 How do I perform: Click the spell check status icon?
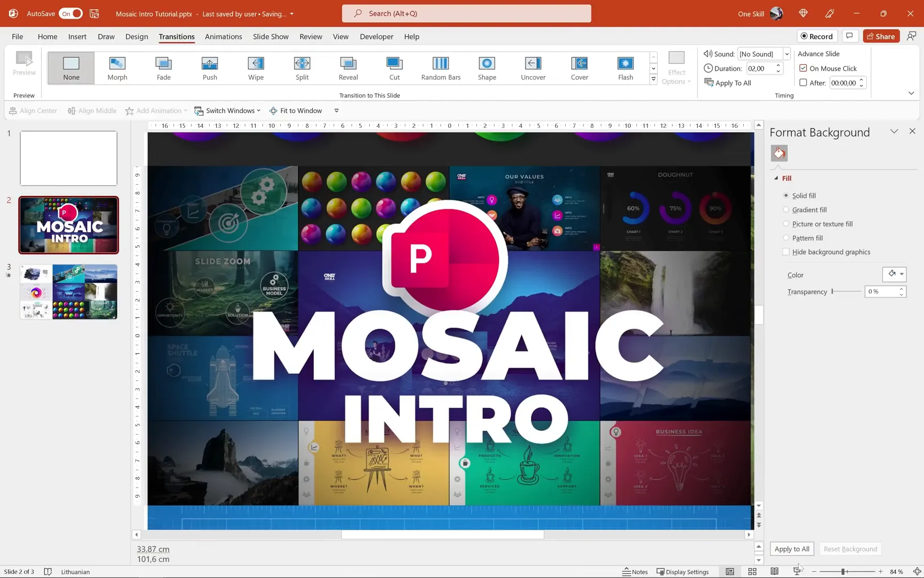(48, 572)
